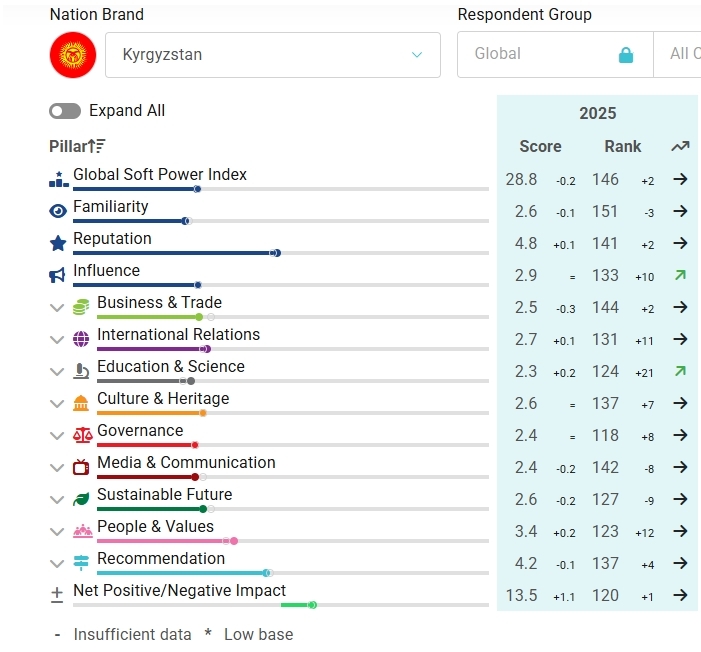
Task: Expand the Education & Science row chevron
Action: point(57,372)
